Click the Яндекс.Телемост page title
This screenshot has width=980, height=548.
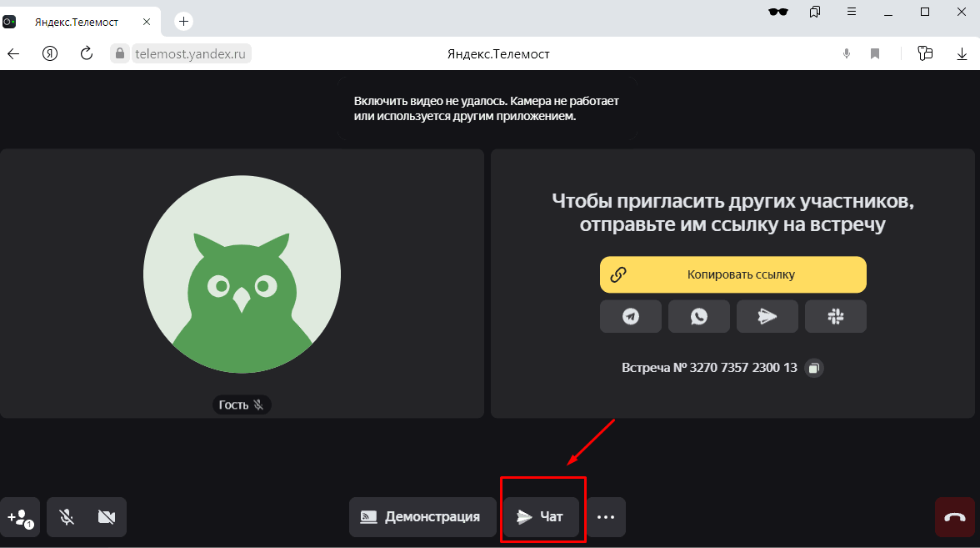498,54
